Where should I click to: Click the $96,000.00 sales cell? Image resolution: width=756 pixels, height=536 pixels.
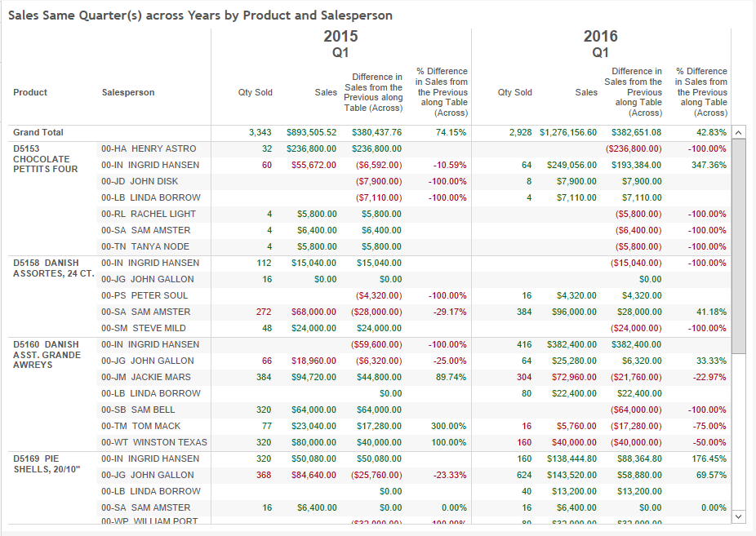tap(574, 312)
